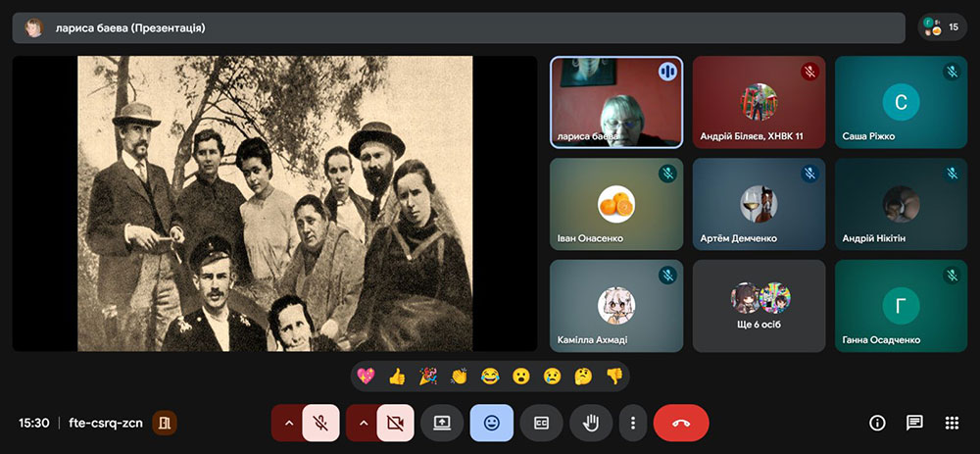Send the thumbs down reaction
This screenshot has height=454, width=980.
613,376
